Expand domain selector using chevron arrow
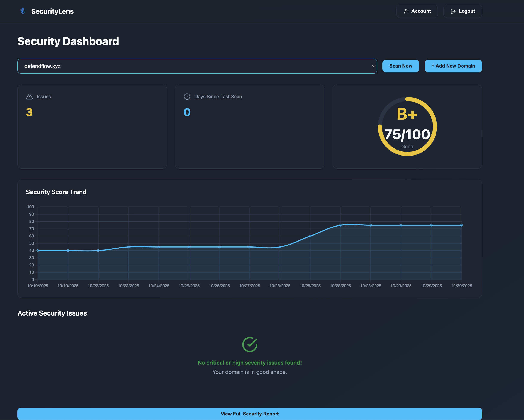The image size is (524, 420). [373, 66]
